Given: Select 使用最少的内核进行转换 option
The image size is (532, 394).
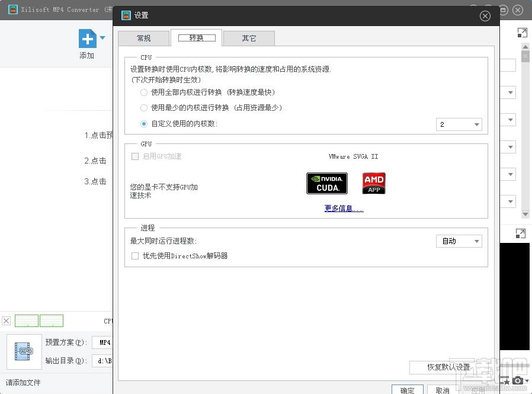Looking at the screenshot, I should click(x=144, y=108).
